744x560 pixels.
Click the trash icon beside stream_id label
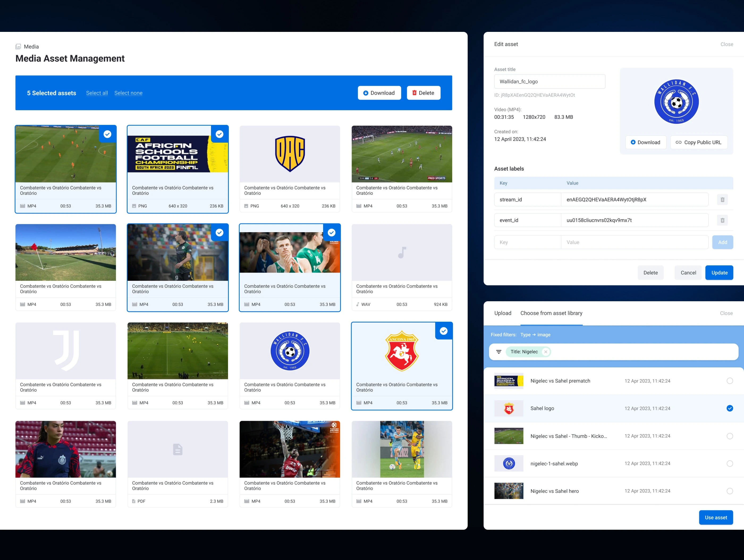(x=722, y=200)
